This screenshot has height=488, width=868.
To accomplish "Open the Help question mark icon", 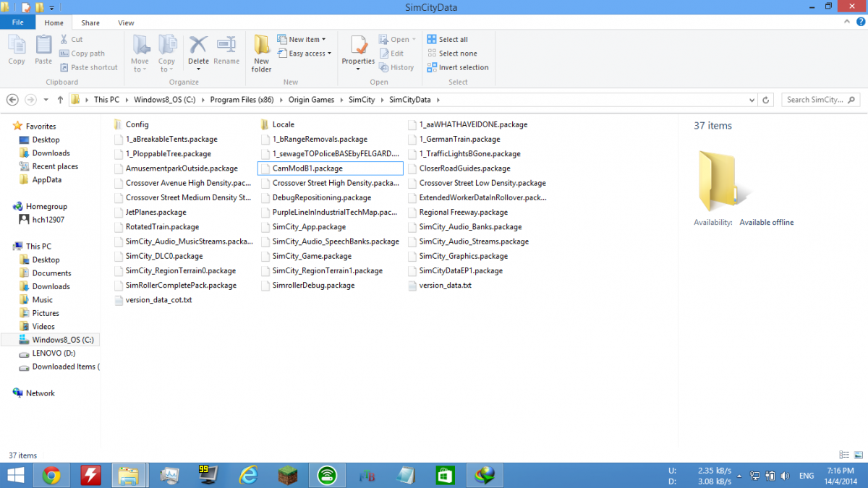I will point(859,23).
